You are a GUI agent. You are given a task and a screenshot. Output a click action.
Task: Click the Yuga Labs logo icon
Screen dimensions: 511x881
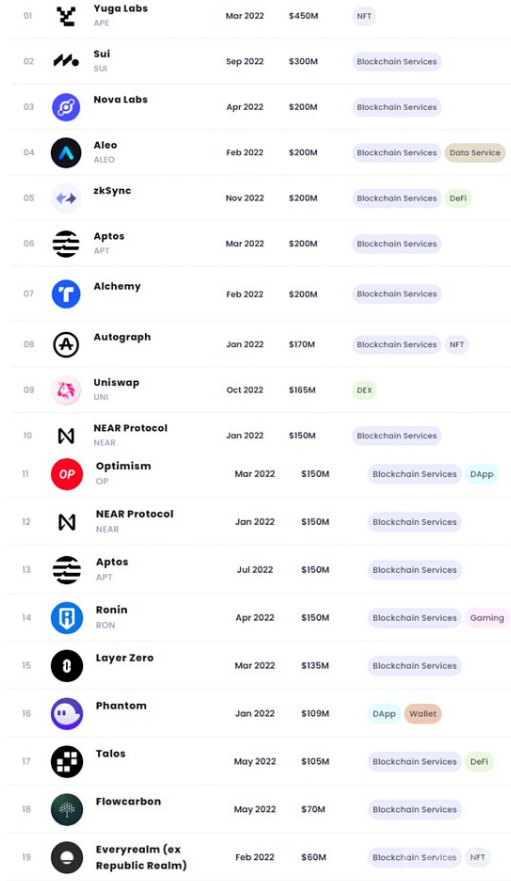(x=66, y=16)
